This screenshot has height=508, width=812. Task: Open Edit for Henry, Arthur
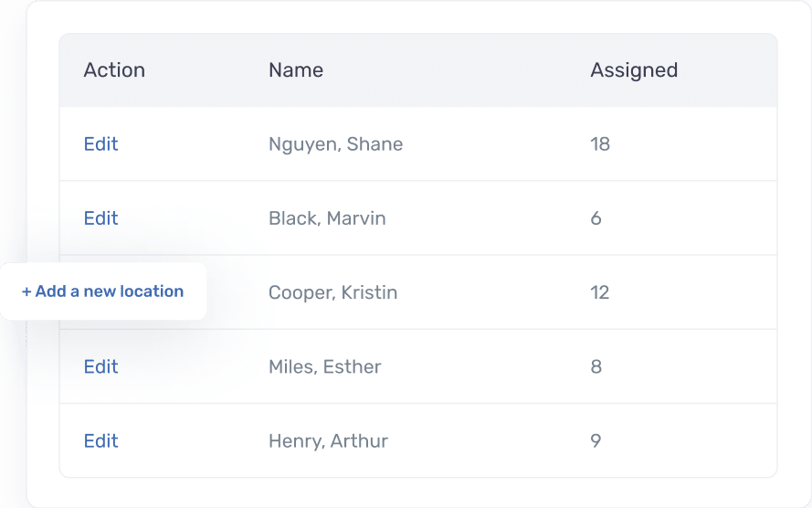[x=100, y=440]
